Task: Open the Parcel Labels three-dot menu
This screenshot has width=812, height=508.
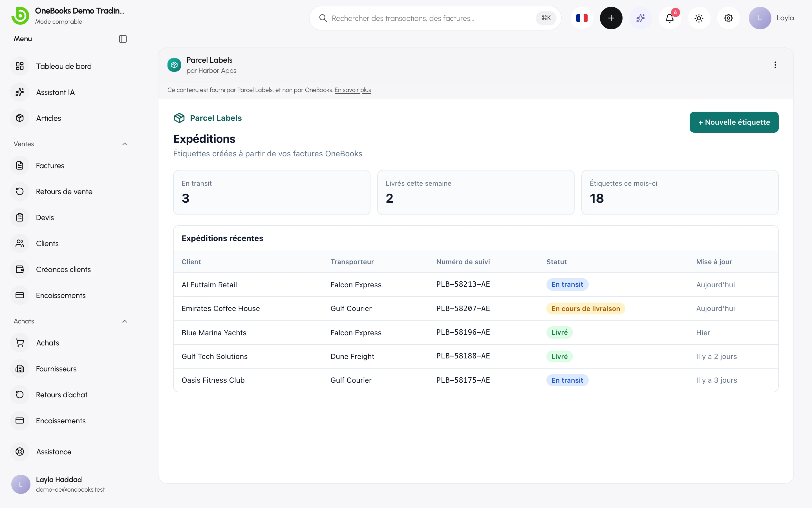Action: (x=775, y=65)
